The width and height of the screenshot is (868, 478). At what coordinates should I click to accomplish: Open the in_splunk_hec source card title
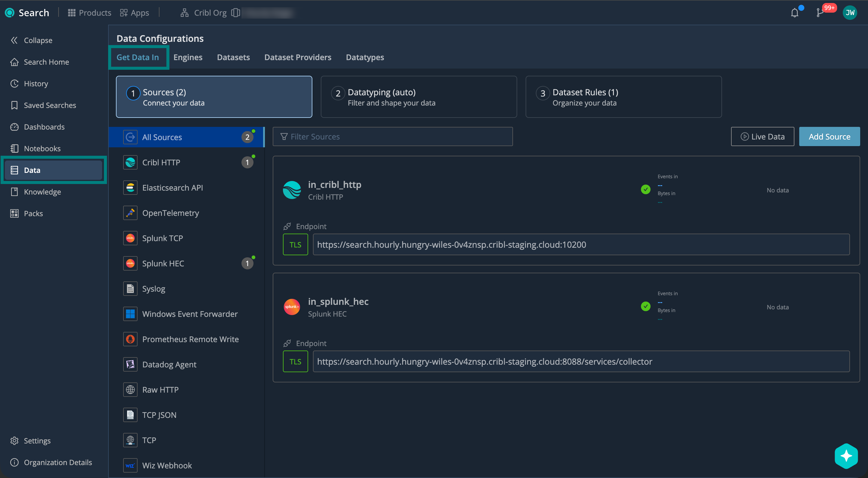pos(338,301)
